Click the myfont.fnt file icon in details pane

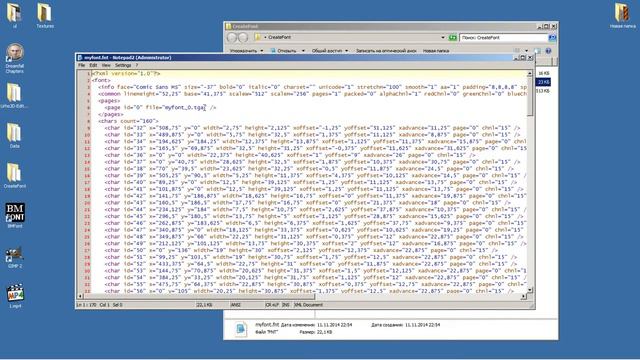(x=240, y=329)
